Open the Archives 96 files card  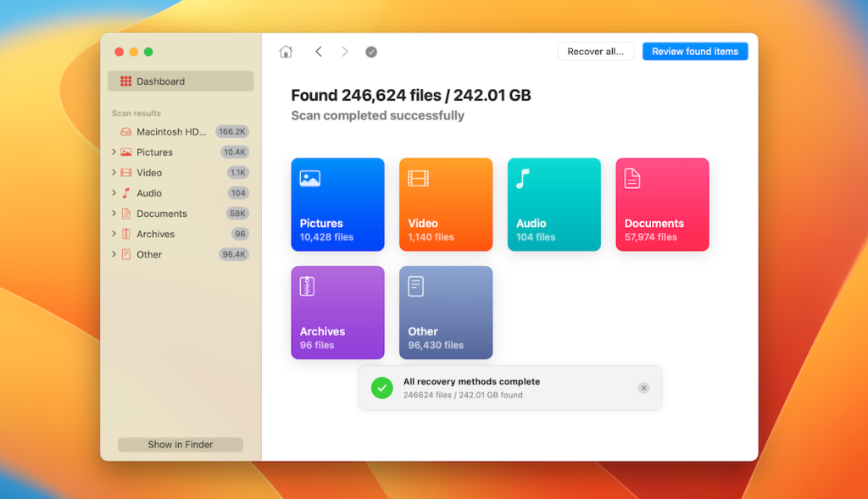pyautogui.click(x=337, y=313)
